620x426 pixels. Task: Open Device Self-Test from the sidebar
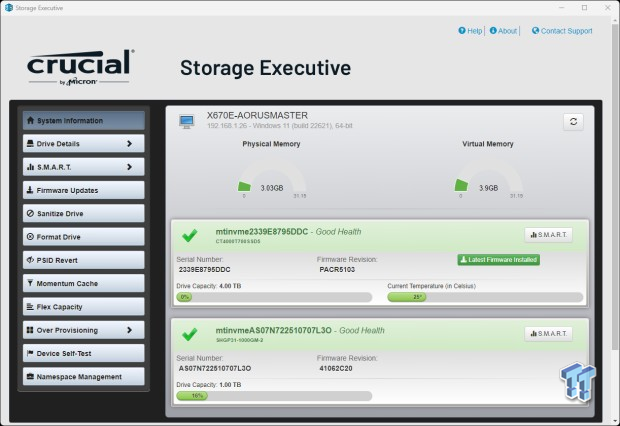83,353
